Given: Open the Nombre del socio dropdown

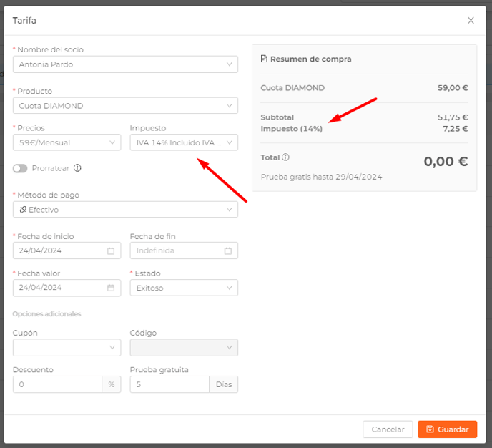Looking at the screenshot, I should click(125, 64).
